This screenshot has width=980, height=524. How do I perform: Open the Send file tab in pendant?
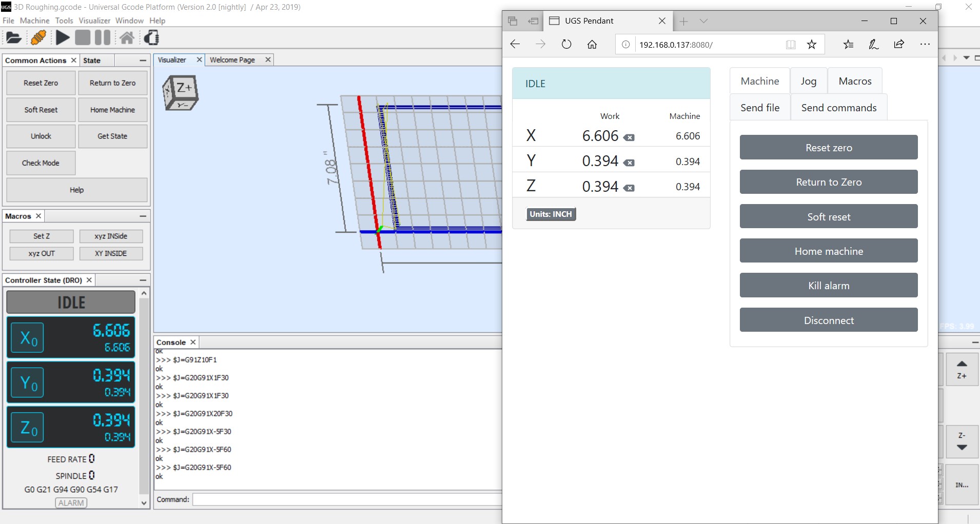(x=760, y=108)
